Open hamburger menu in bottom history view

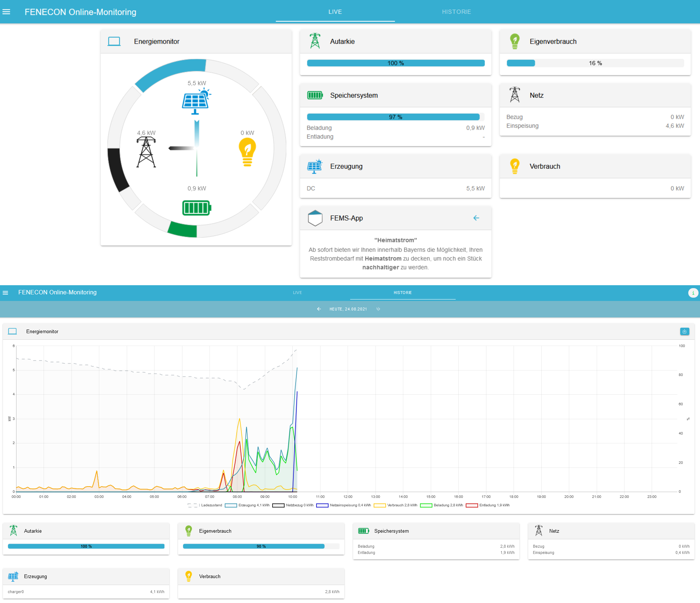click(x=5, y=293)
